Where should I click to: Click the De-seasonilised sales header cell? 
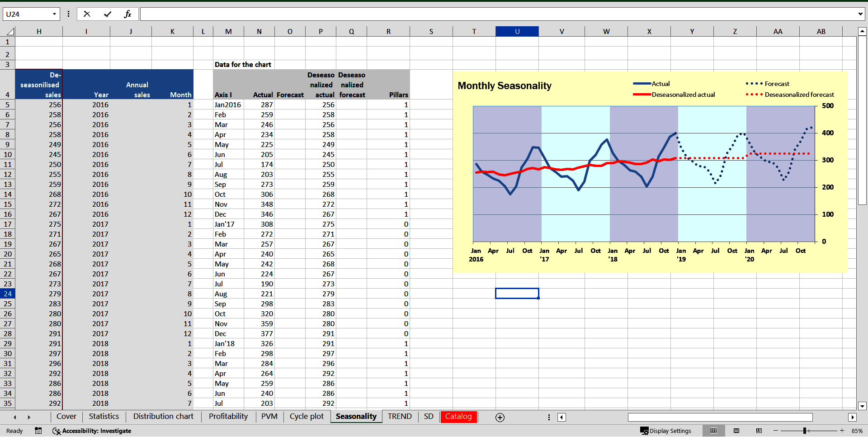[39, 85]
